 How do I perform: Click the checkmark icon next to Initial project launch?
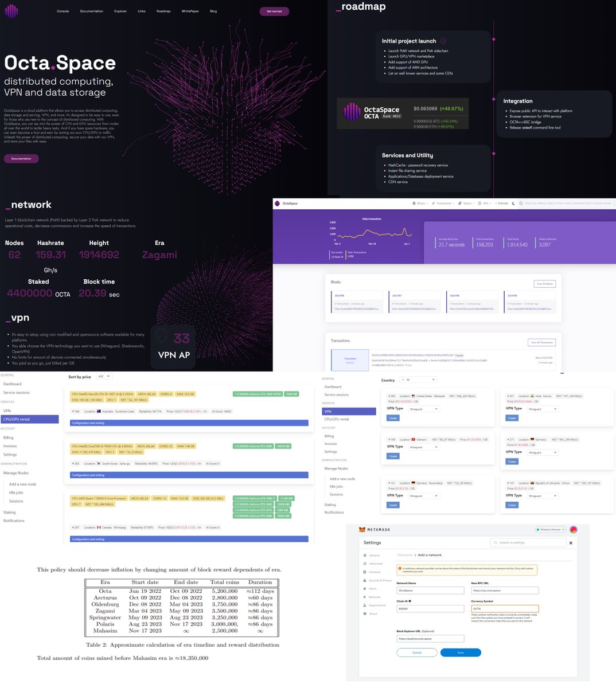point(443,41)
